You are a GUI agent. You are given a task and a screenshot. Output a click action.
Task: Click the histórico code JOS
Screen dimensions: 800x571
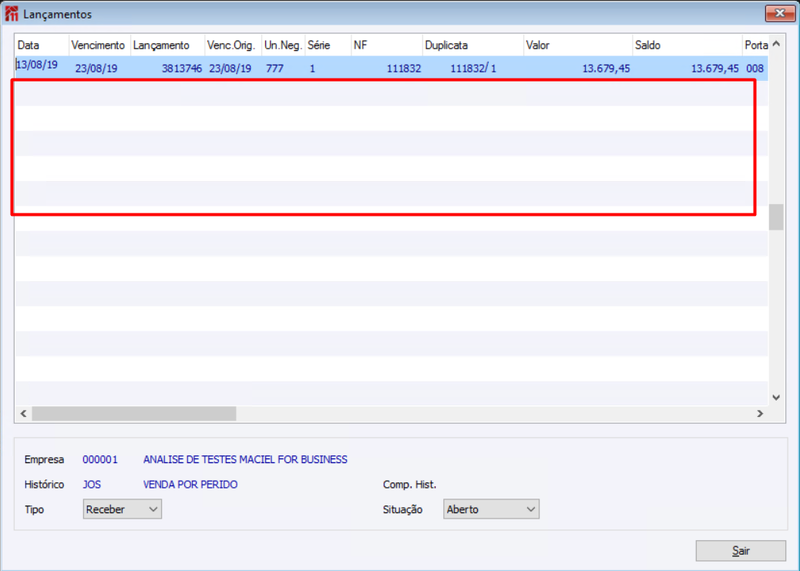click(x=92, y=485)
